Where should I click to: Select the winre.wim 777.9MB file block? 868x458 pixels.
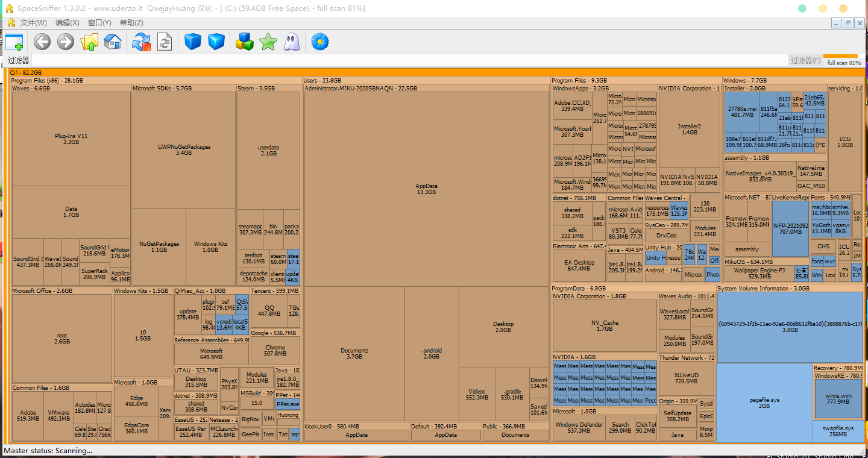[838, 398]
